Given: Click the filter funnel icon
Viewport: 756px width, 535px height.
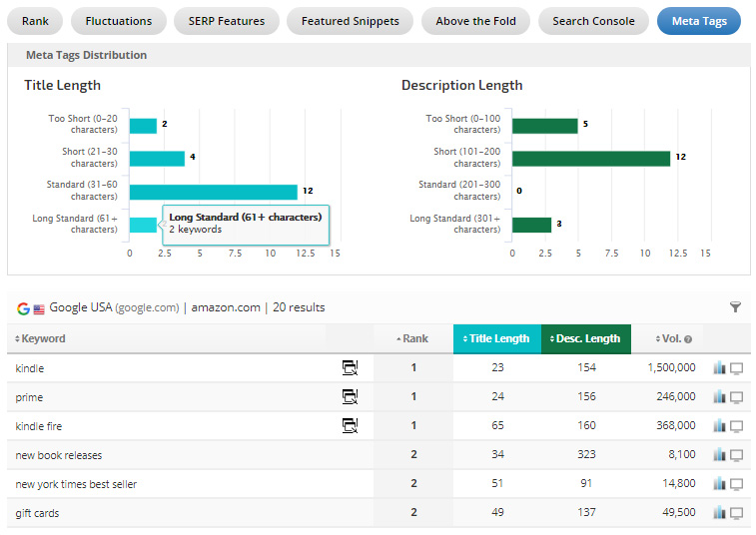Looking at the screenshot, I should point(736,308).
